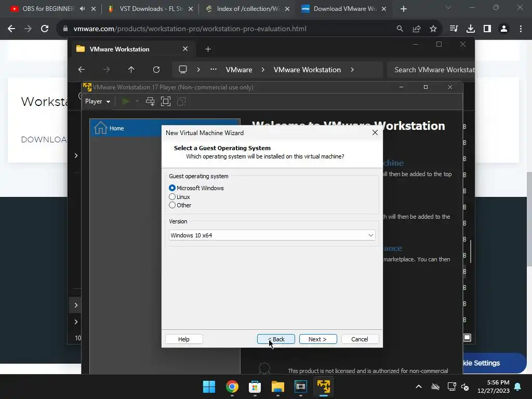
Task: Cancel the New Virtual Machine Wizard
Action: (x=360, y=339)
